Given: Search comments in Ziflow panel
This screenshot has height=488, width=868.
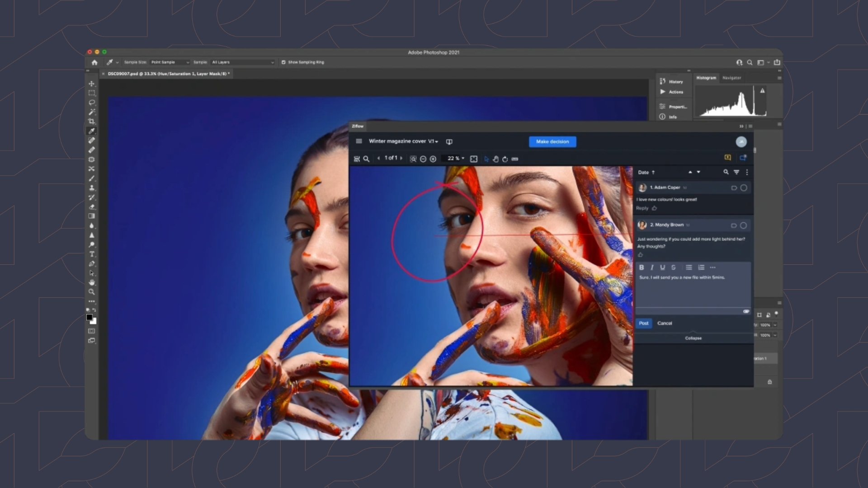Looking at the screenshot, I should click(726, 172).
